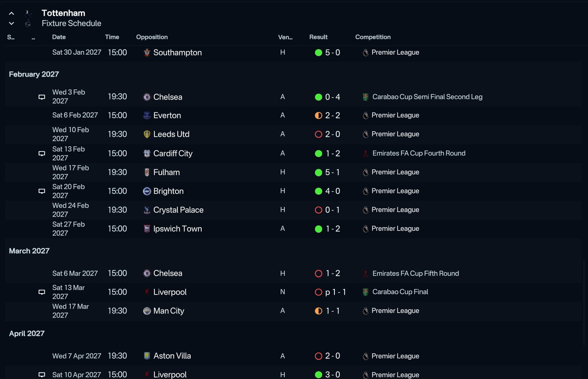Image resolution: width=588 pixels, height=379 pixels.
Task: Go to next club with down chevron
Action: (x=11, y=23)
